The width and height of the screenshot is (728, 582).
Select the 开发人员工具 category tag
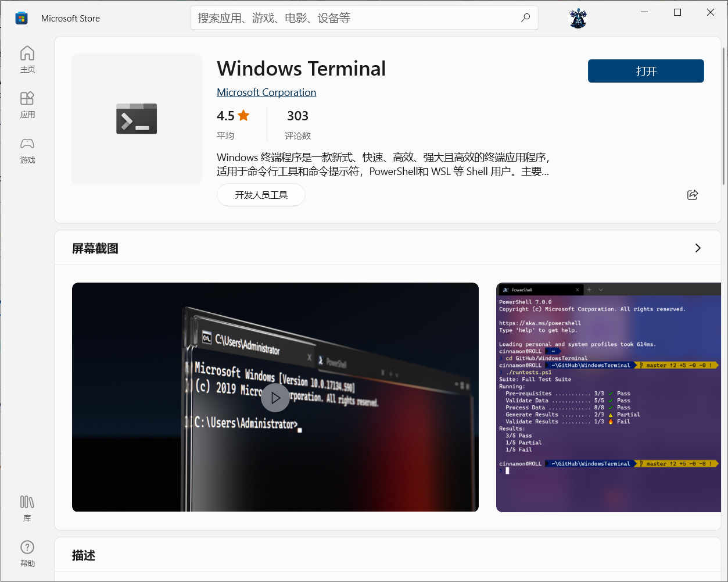pyautogui.click(x=261, y=195)
